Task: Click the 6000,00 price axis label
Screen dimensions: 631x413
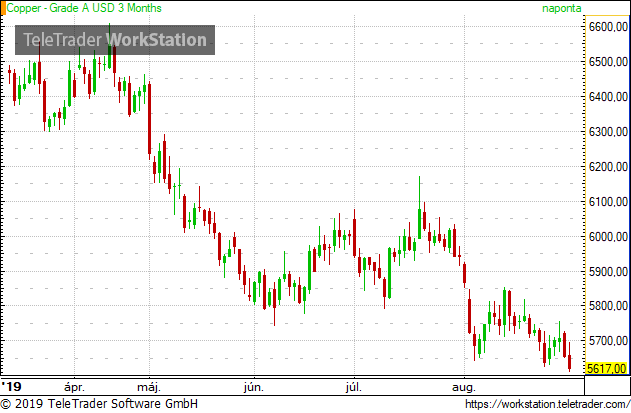Action: pos(608,237)
